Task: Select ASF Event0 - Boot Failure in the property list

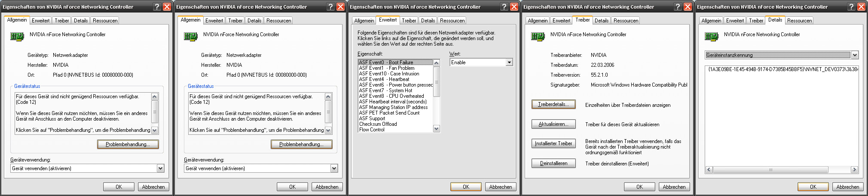Action: point(395,62)
